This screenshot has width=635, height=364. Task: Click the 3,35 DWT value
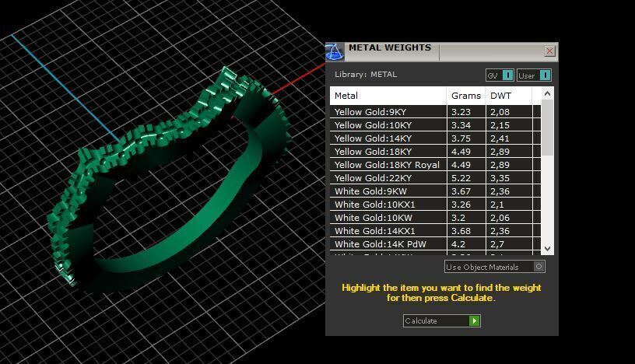tap(500, 178)
